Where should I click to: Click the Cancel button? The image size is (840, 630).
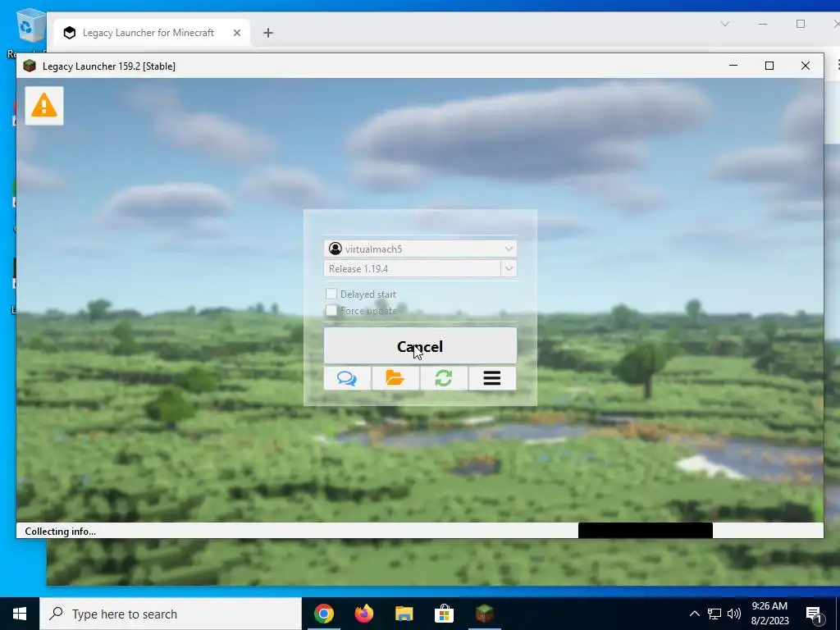pyautogui.click(x=420, y=346)
